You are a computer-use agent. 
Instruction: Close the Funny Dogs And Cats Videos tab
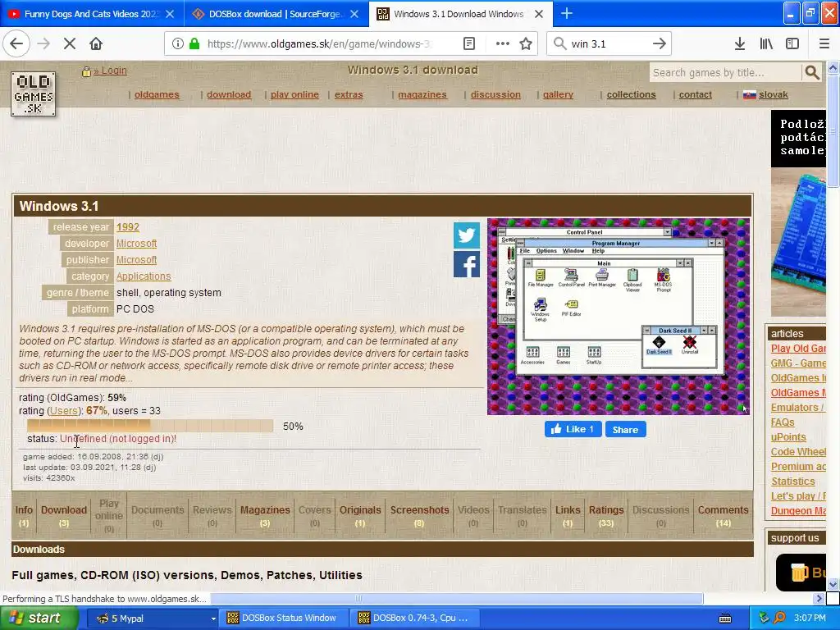[170, 14]
